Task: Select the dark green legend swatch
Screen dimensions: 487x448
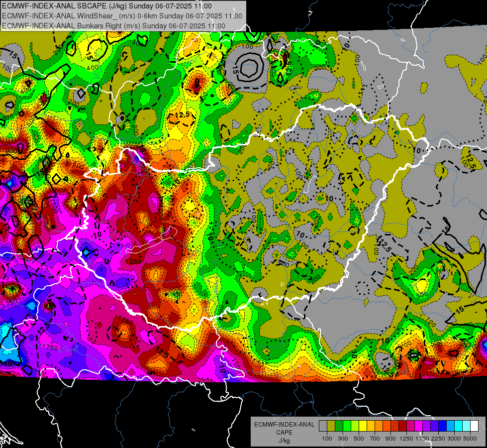Action: (339, 426)
